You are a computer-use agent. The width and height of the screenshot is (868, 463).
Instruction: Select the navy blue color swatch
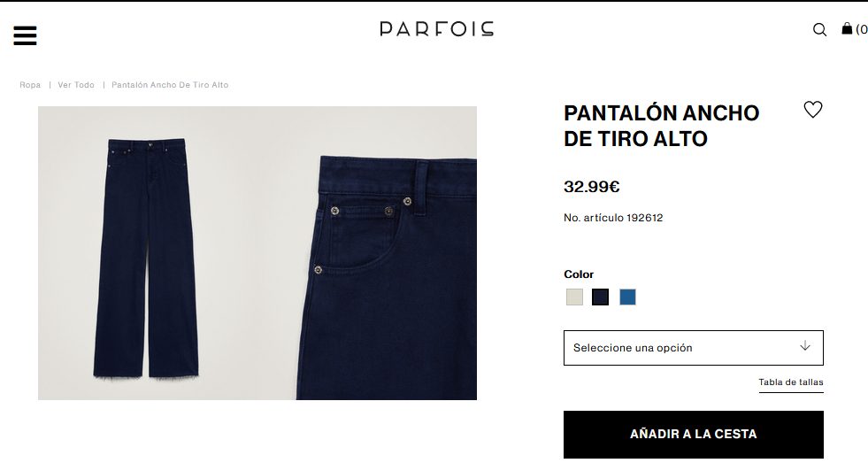(600, 297)
